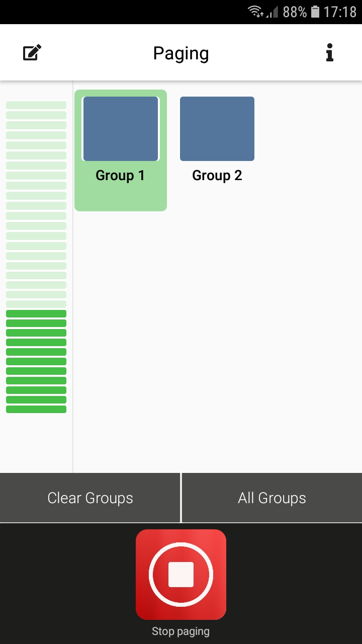Toggle the Group 1 blue square
This screenshot has width=362, height=644.
point(121,129)
